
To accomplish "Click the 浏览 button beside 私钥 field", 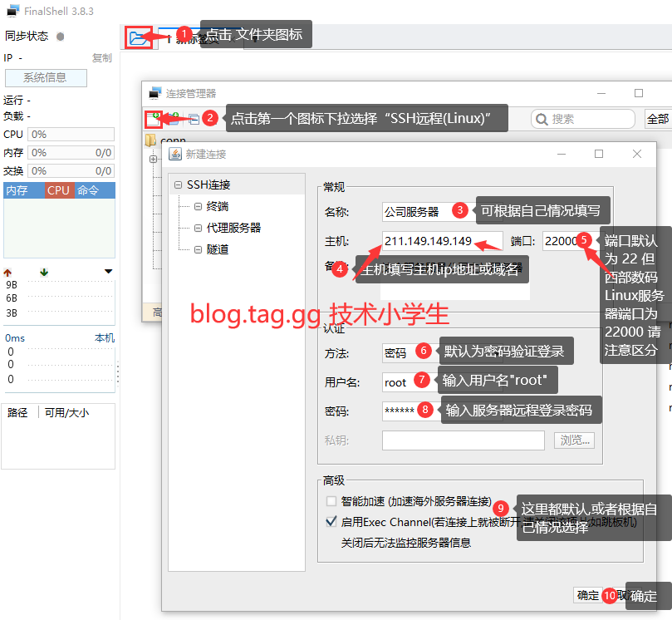I will [x=573, y=440].
